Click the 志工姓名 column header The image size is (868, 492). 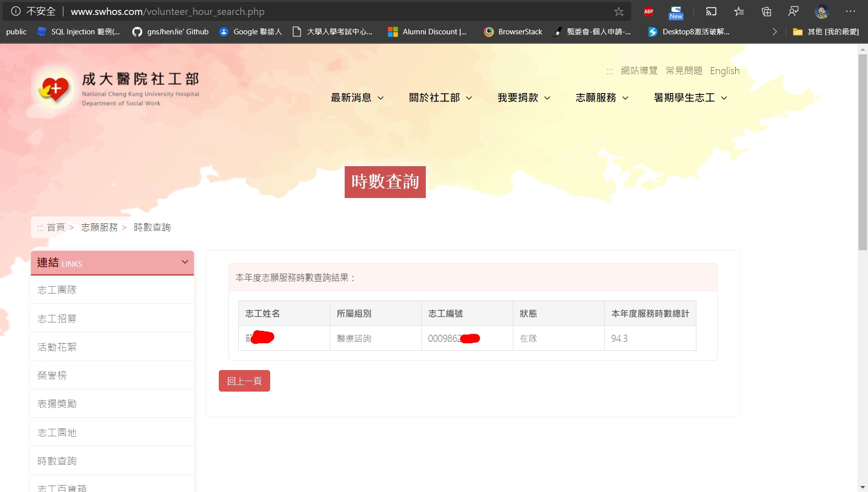point(284,313)
